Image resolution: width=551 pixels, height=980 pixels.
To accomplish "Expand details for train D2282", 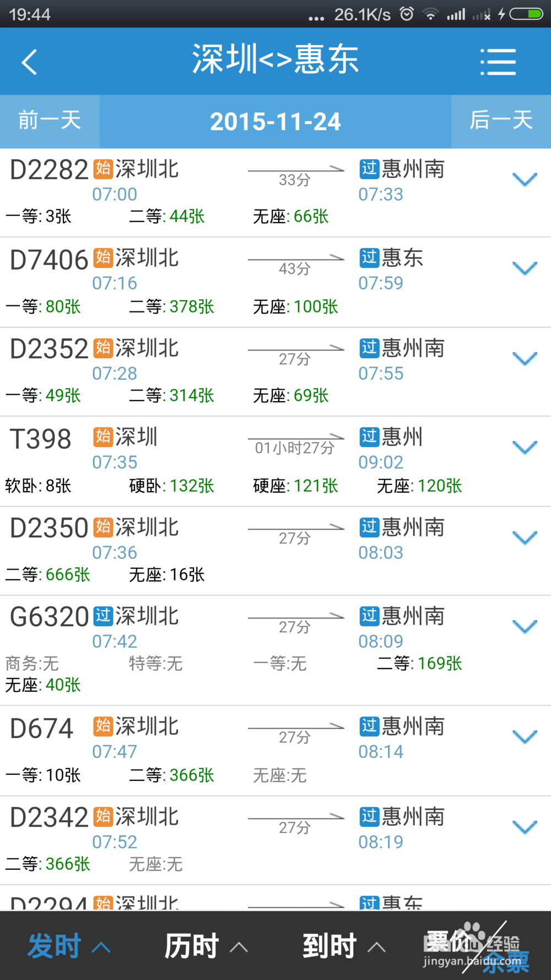I will pyautogui.click(x=525, y=180).
